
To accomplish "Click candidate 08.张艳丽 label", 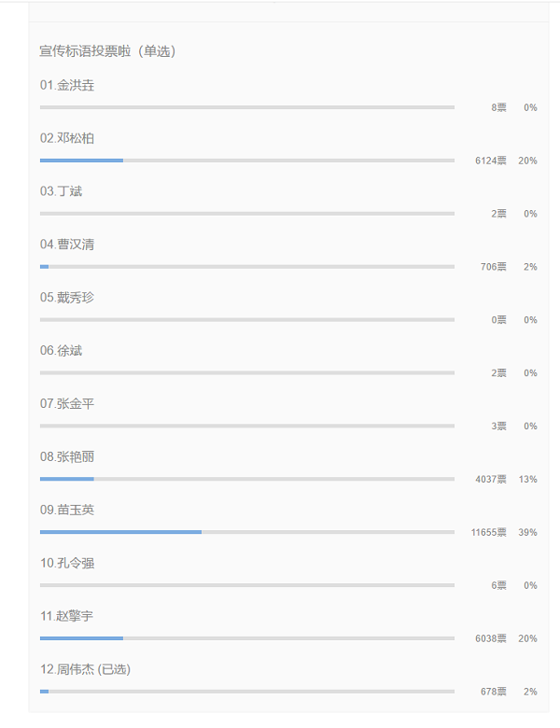I will 67,456.
